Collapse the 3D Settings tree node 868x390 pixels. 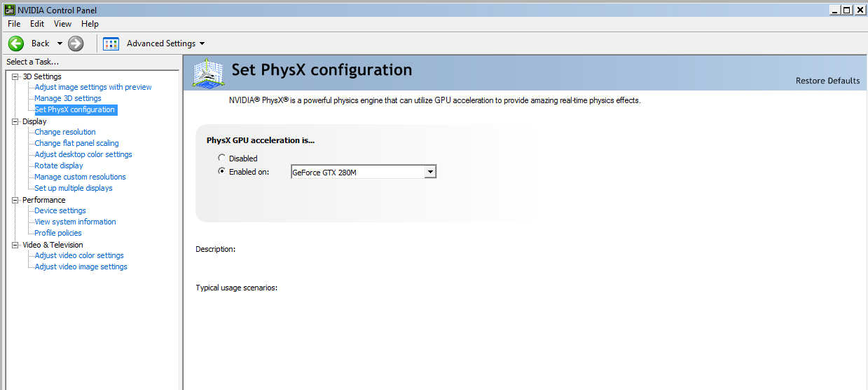point(16,76)
